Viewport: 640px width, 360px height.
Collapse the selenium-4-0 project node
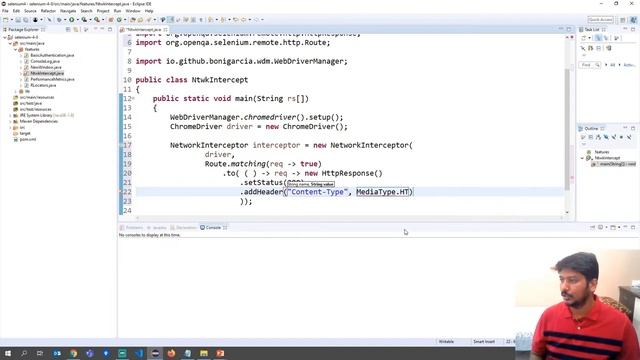pyautogui.click(x=5, y=37)
